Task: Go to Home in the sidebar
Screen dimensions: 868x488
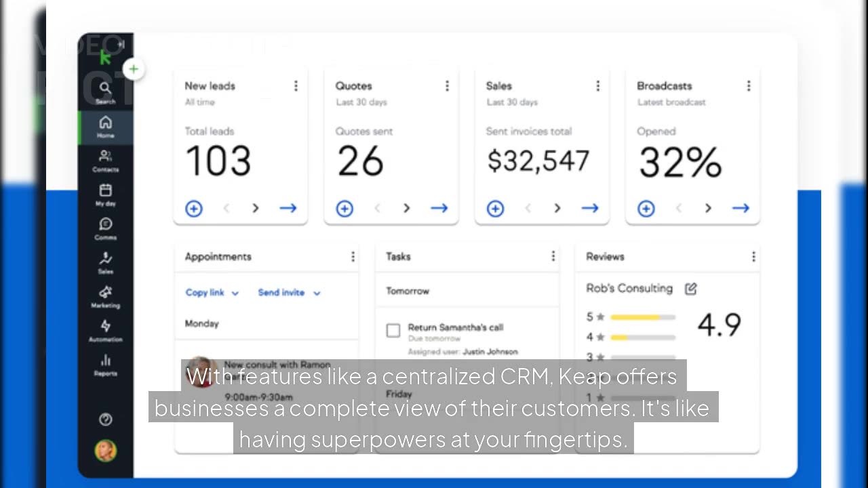Action: tap(105, 127)
